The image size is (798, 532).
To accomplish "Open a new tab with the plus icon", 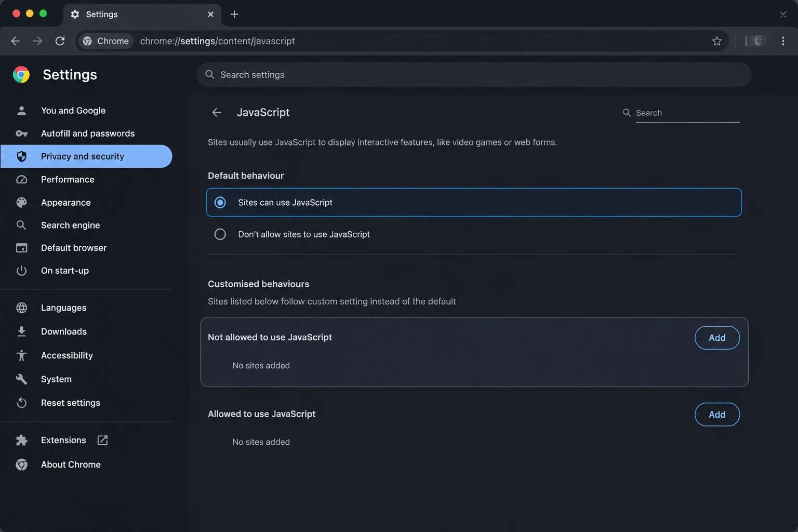I will click(x=234, y=15).
